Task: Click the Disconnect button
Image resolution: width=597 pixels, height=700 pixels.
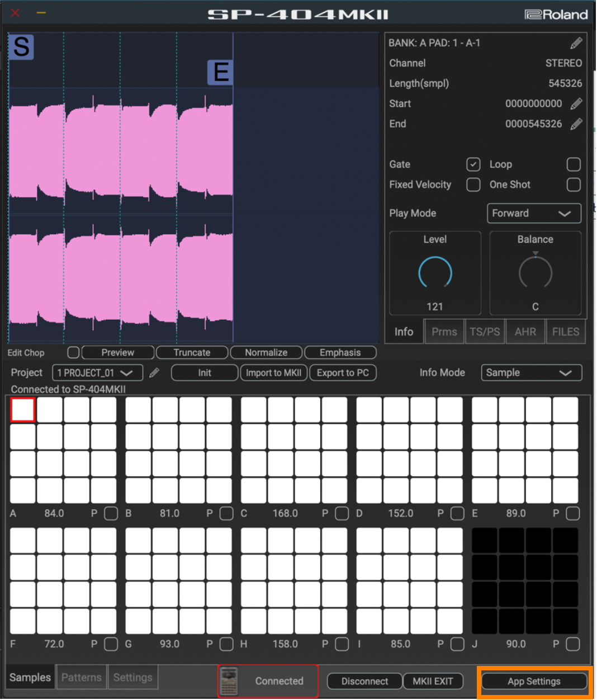Action: tap(365, 682)
